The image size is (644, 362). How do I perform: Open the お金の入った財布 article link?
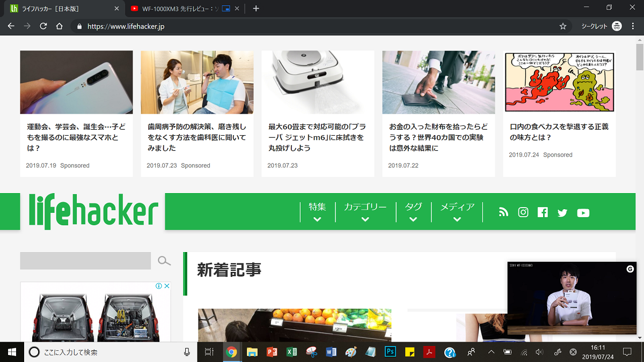(x=438, y=137)
